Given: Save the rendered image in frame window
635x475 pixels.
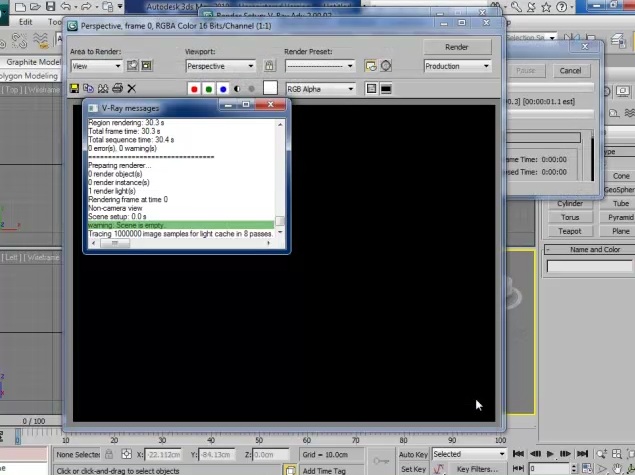Looking at the screenshot, I should pos(74,88).
